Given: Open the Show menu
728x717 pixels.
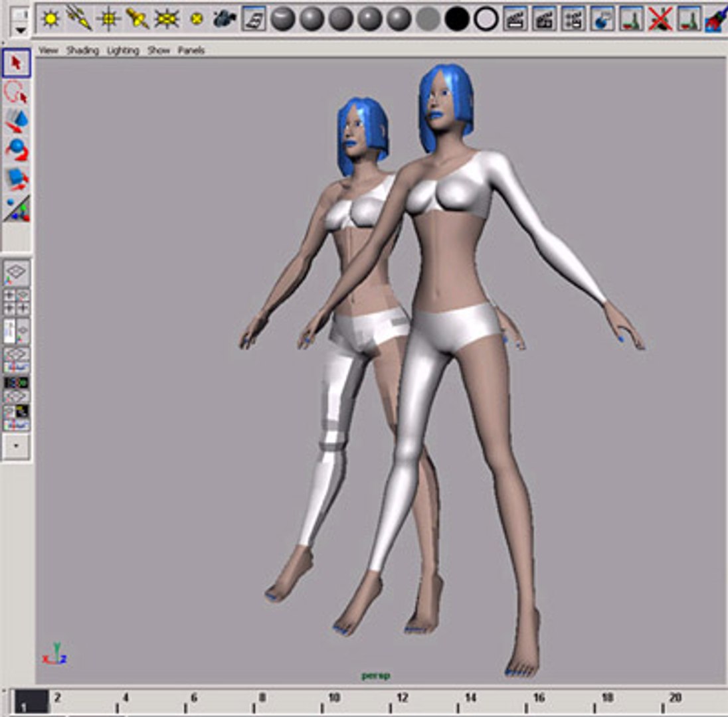Looking at the screenshot, I should pyautogui.click(x=159, y=50).
